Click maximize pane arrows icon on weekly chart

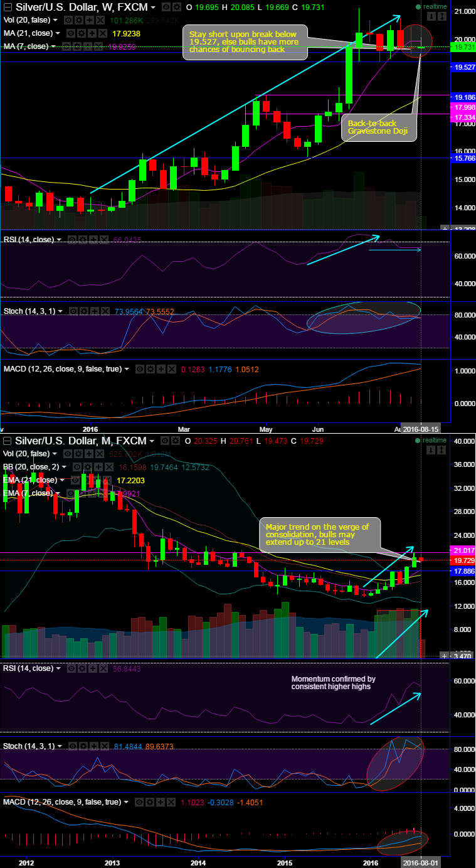click(x=442, y=16)
